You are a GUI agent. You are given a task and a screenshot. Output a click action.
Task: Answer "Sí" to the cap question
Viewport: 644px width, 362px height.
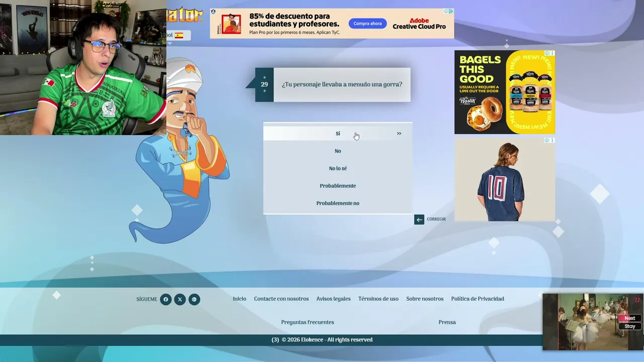click(338, 134)
